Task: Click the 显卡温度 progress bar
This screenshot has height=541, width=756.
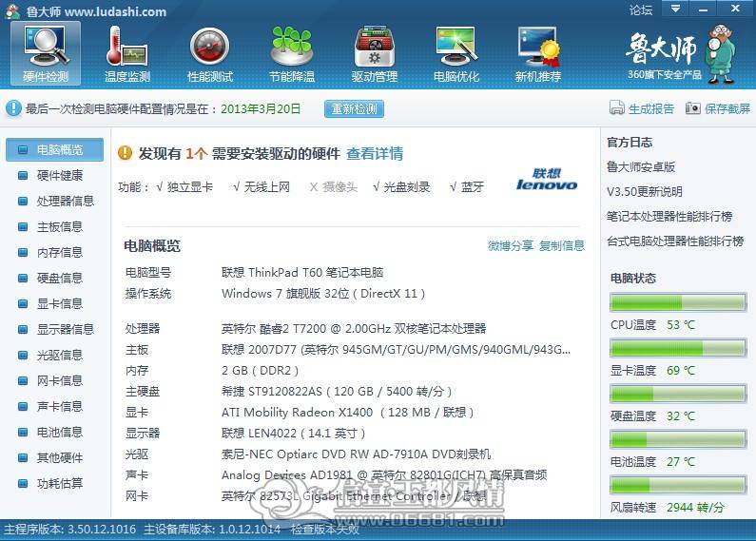Action: coord(678,348)
